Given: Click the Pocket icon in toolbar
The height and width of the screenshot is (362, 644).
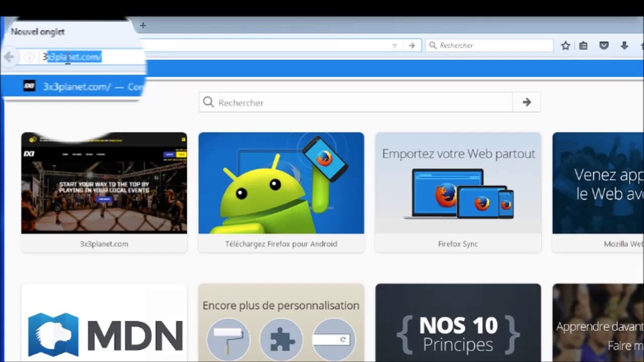Looking at the screenshot, I should 604,46.
